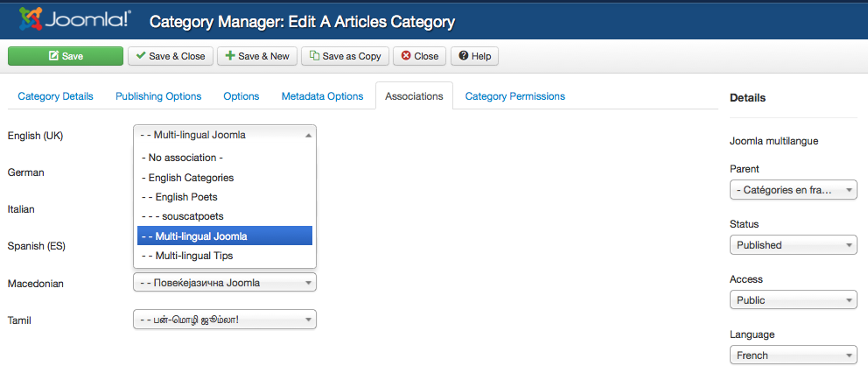This screenshot has height=387, width=868.
Task: Select the Metadata Options tab
Action: [x=322, y=96]
